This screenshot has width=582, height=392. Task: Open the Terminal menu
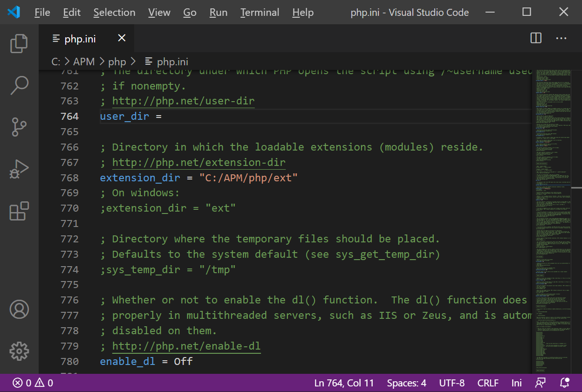coord(260,13)
